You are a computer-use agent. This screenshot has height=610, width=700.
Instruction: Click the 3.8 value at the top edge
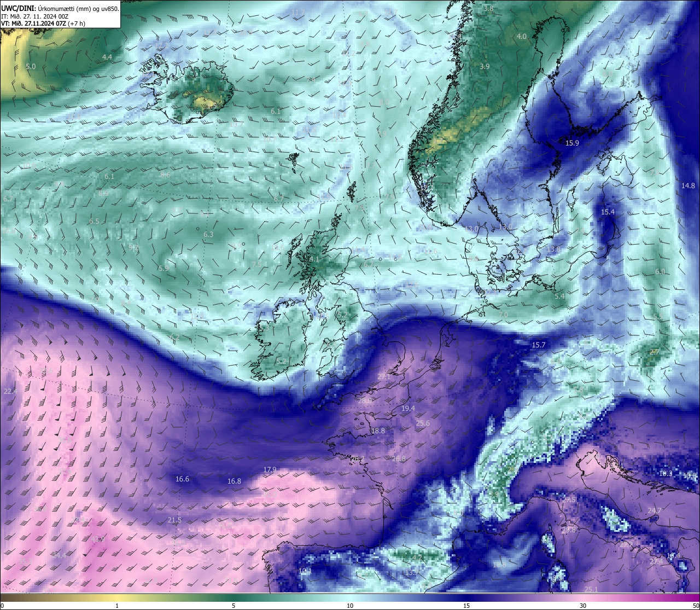pyautogui.click(x=489, y=9)
